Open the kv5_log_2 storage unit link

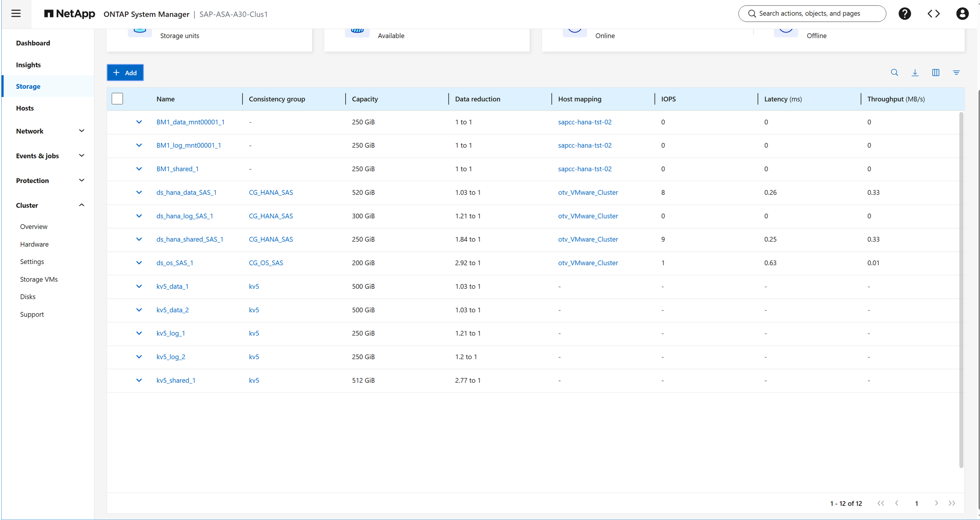click(171, 357)
